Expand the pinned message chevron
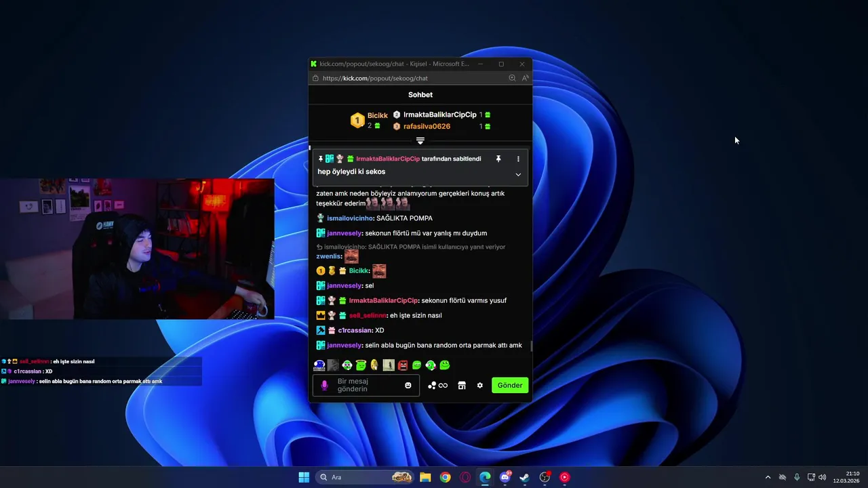 tap(518, 174)
